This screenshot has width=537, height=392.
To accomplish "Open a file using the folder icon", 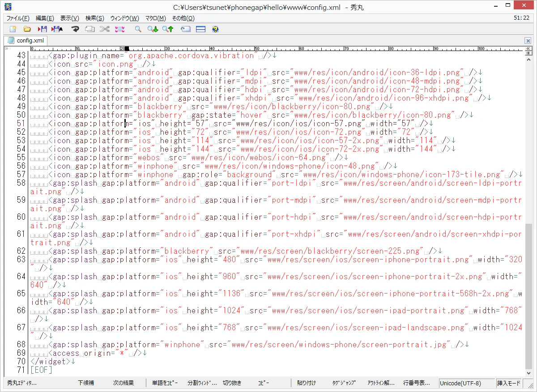I will click(x=27, y=29).
